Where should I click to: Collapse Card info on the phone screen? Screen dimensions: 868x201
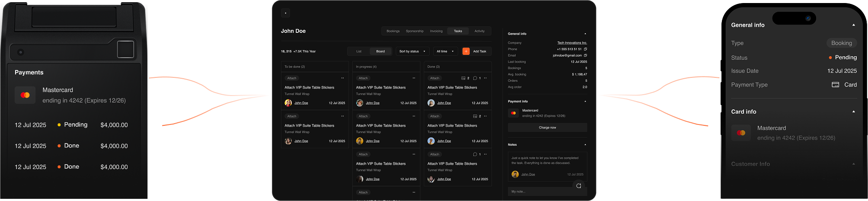pyautogui.click(x=854, y=112)
